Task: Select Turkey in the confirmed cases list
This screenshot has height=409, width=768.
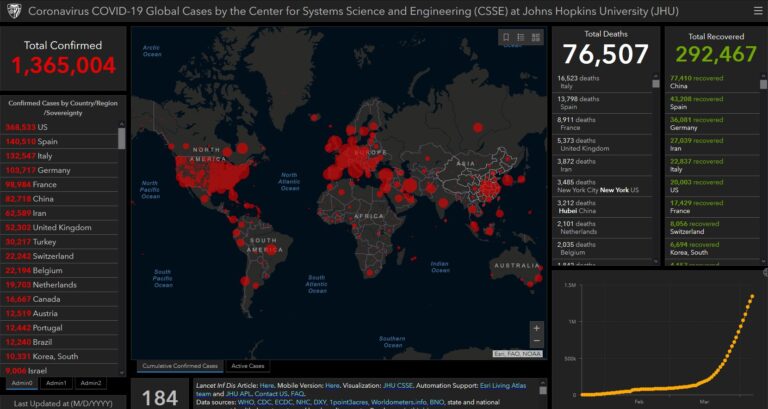Action: [x=60, y=242]
